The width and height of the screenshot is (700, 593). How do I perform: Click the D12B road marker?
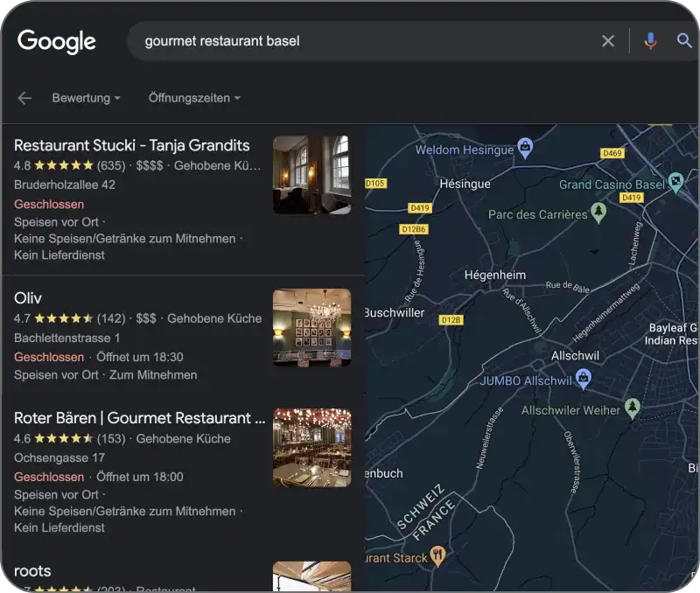pos(451,320)
